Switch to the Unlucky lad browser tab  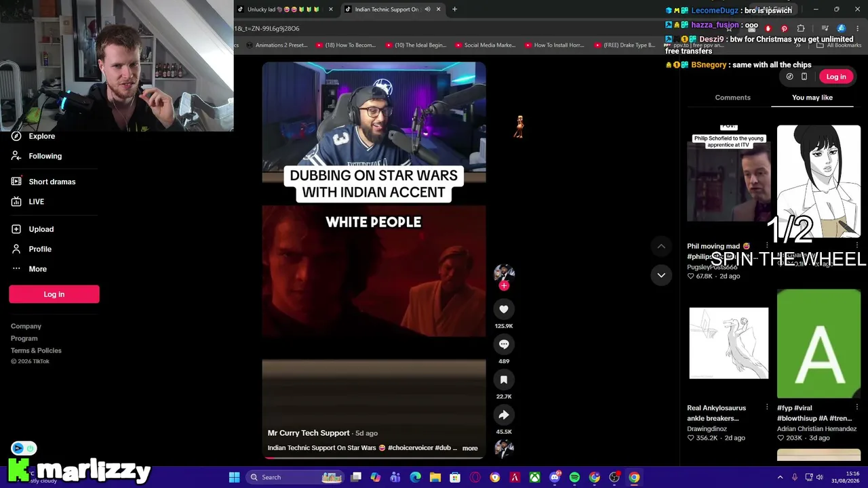click(285, 9)
